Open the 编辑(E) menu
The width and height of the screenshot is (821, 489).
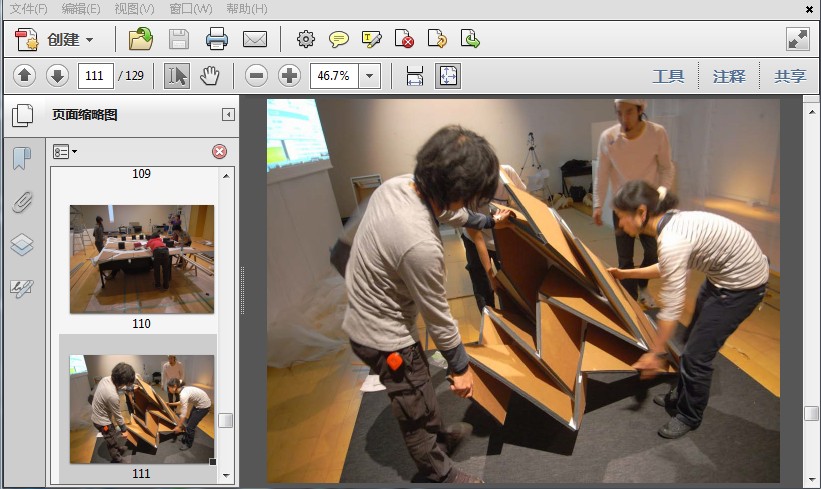pyautogui.click(x=81, y=9)
